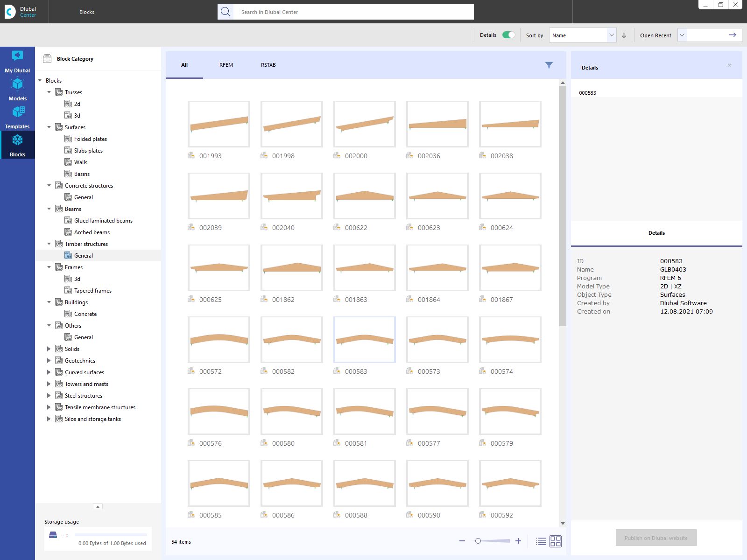Click the vertical scrollbar of block list

tap(563, 205)
